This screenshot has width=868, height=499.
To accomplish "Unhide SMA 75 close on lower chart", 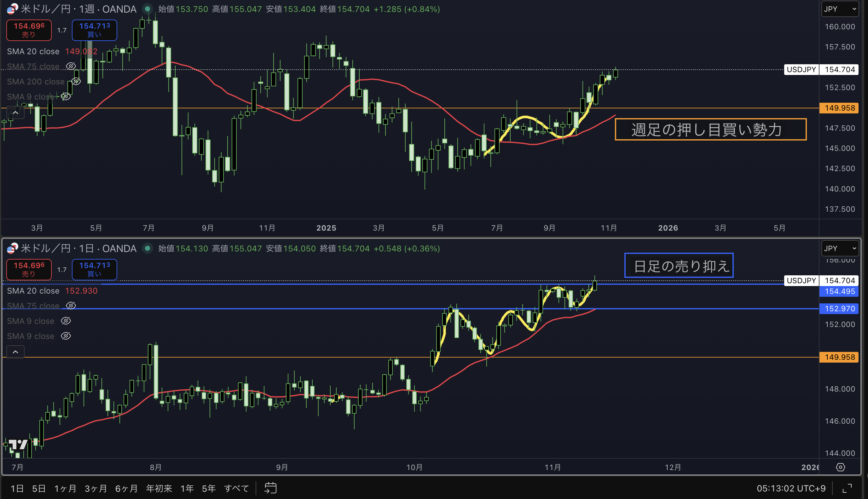I will point(71,306).
